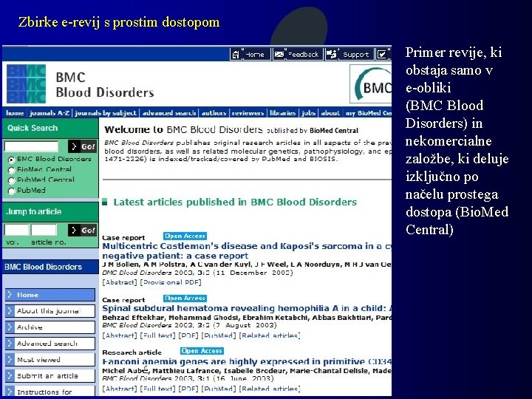Open Archive in the sidebar
The width and height of the screenshot is (532, 399).
(50, 327)
